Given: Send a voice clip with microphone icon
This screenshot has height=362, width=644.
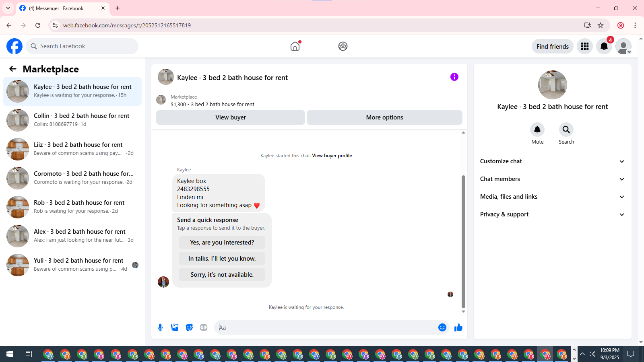Looking at the screenshot, I should tap(160, 327).
